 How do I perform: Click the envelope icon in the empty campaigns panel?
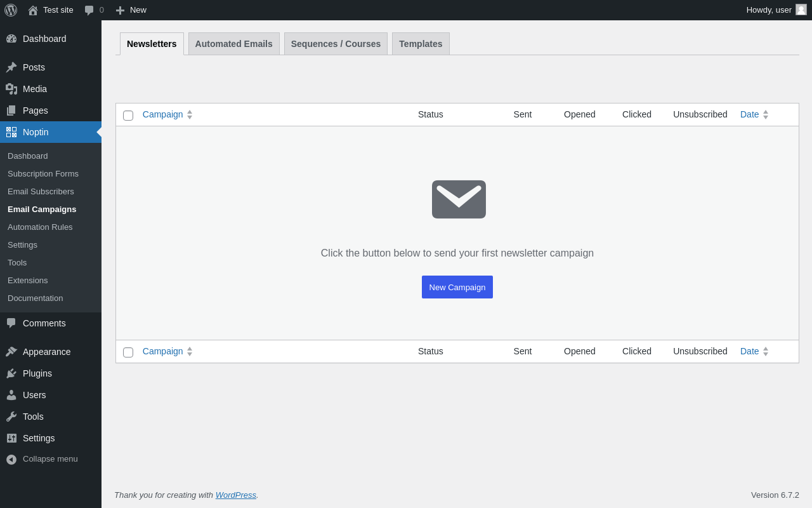point(459,199)
